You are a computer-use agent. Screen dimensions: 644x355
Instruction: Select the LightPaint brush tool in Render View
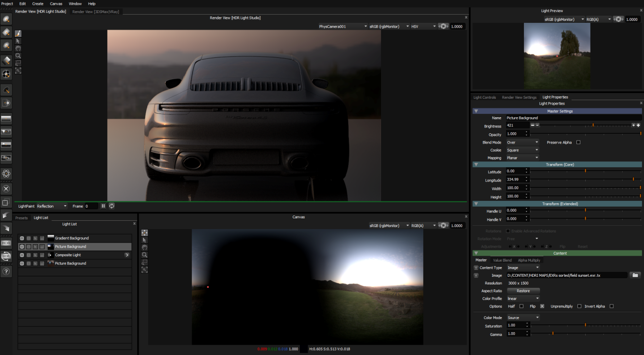point(18,34)
